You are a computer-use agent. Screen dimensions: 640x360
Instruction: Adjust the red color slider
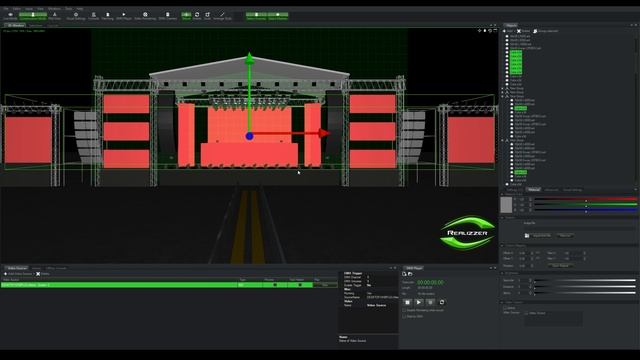click(585, 200)
